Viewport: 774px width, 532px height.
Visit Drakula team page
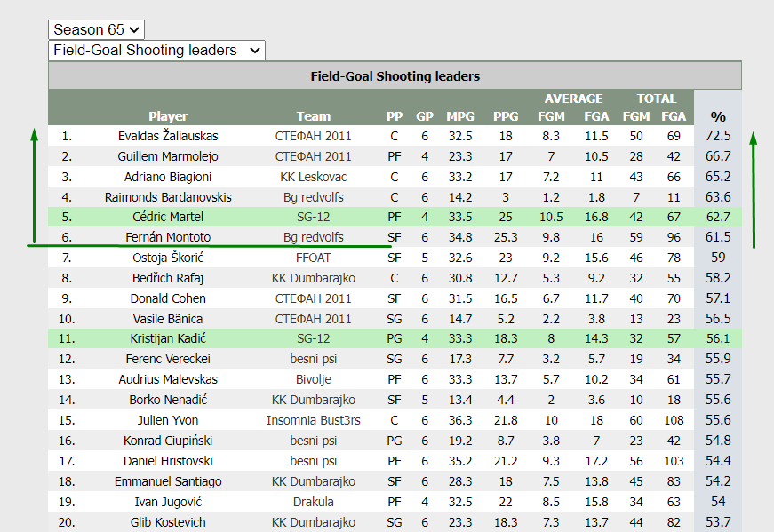(x=314, y=502)
